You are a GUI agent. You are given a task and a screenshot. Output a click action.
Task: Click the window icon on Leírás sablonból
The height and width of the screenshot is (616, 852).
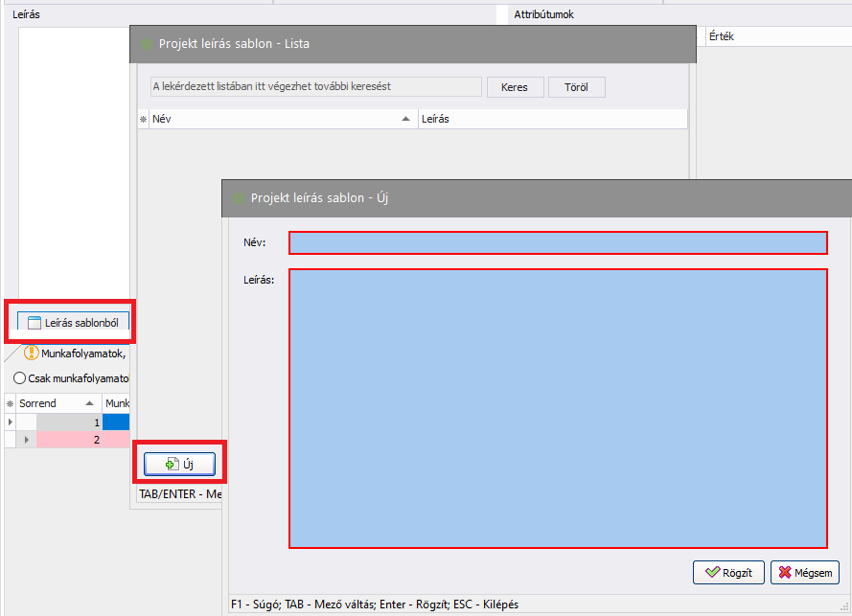click(35, 323)
